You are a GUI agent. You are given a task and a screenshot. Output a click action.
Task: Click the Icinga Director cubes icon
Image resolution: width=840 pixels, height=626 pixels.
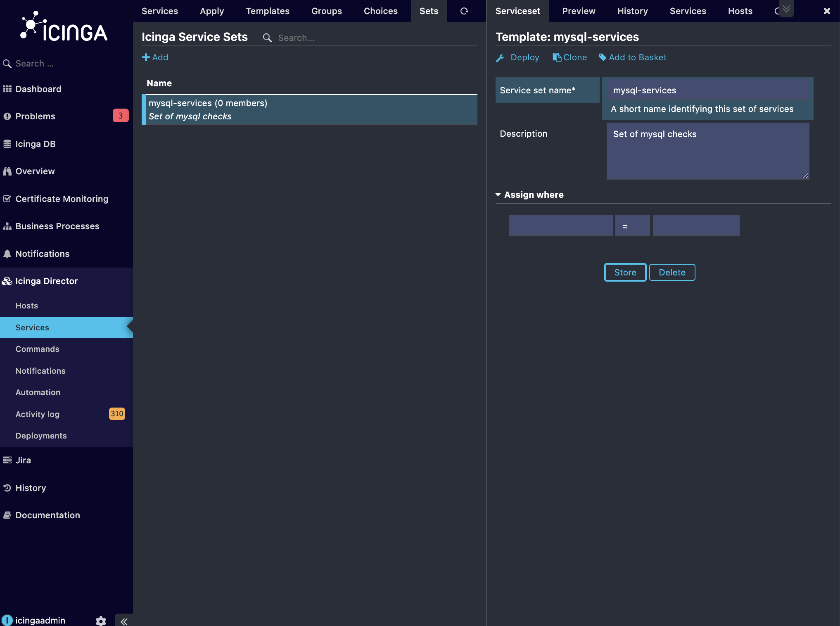pos(7,281)
